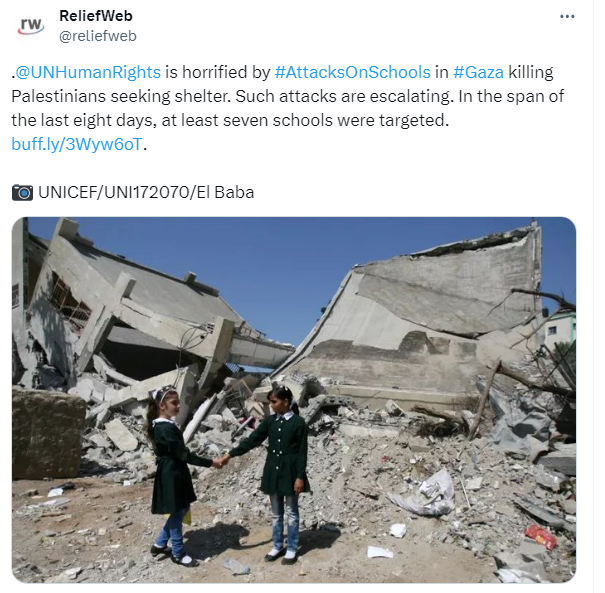This screenshot has width=605, height=593.
Task: Follow the #AttacksOnSchools hashtag
Action: coord(352,72)
